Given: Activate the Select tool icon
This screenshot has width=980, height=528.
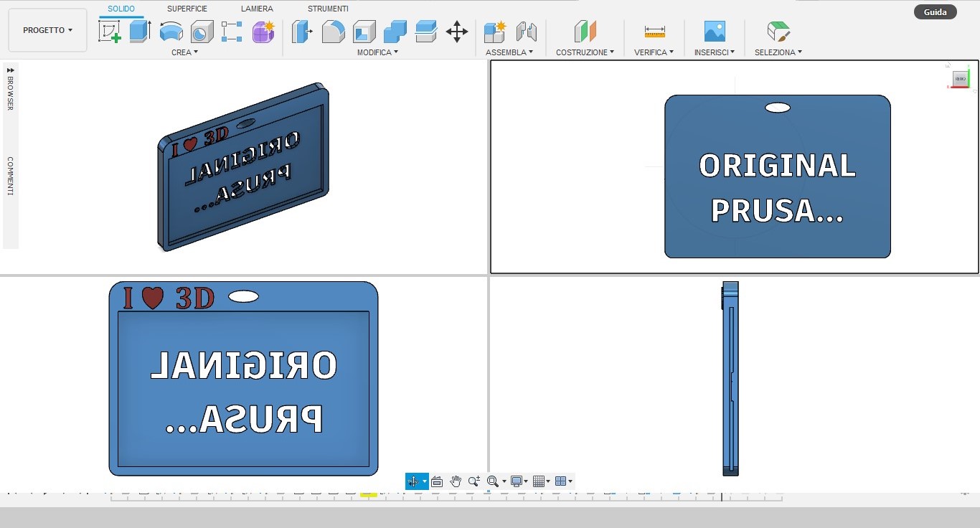Looking at the screenshot, I should 778,32.
